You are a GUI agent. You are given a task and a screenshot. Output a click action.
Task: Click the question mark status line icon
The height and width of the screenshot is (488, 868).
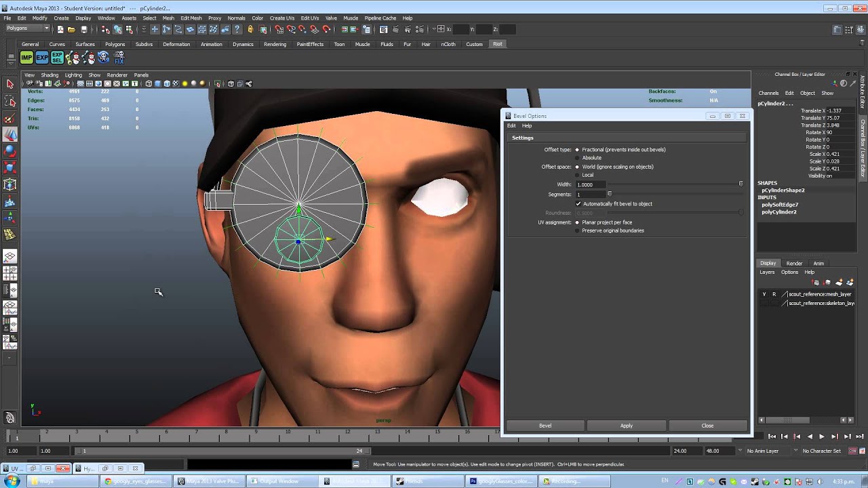[237, 29]
